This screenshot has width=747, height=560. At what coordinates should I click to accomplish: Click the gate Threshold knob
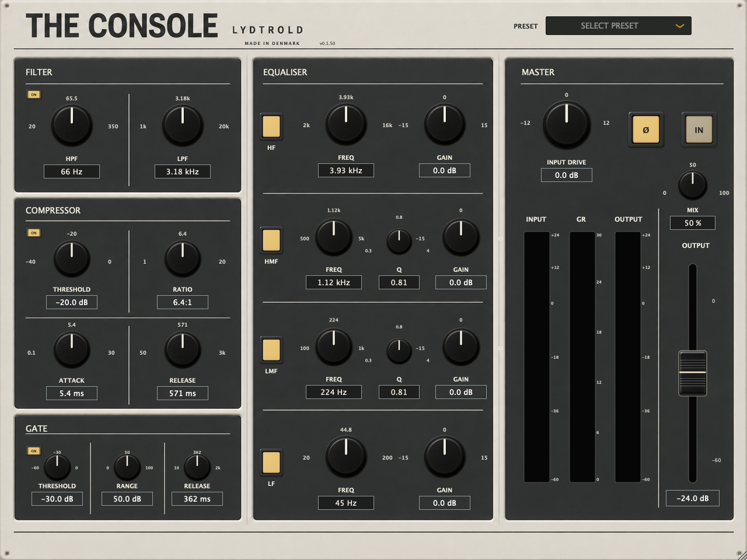tap(57, 467)
